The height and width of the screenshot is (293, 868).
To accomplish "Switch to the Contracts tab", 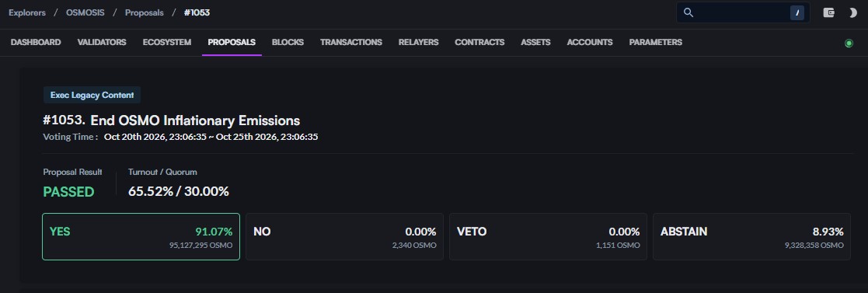I will [479, 42].
